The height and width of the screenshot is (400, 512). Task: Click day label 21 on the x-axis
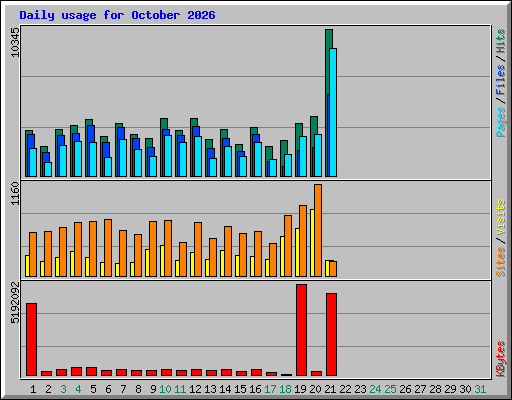330,389
